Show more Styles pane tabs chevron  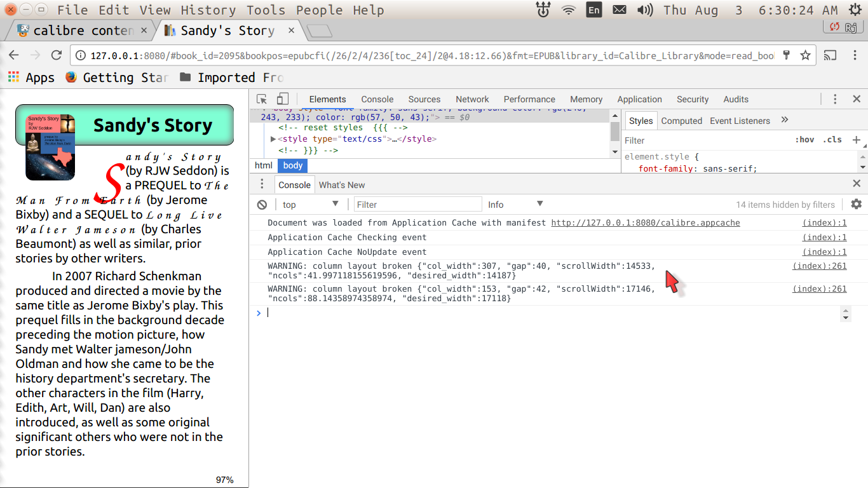[785, 120]
